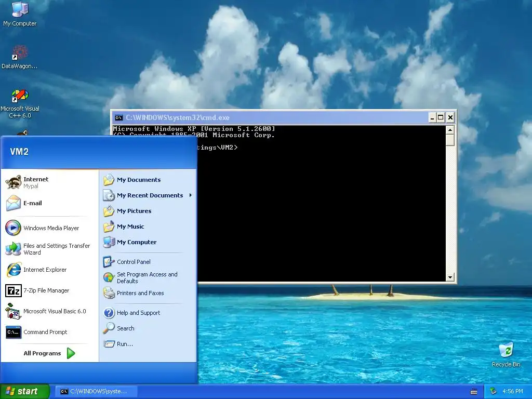Click the system tray network icon

(x=494, y=392)
